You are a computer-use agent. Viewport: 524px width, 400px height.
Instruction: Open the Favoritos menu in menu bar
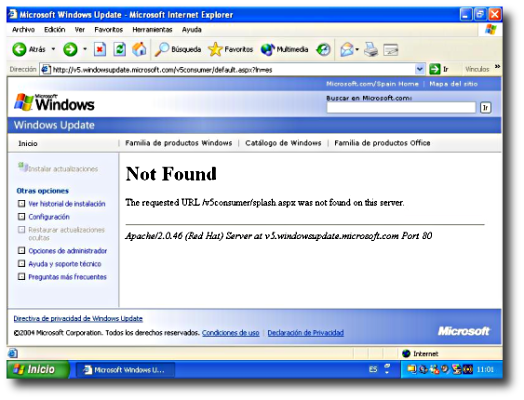109,30
